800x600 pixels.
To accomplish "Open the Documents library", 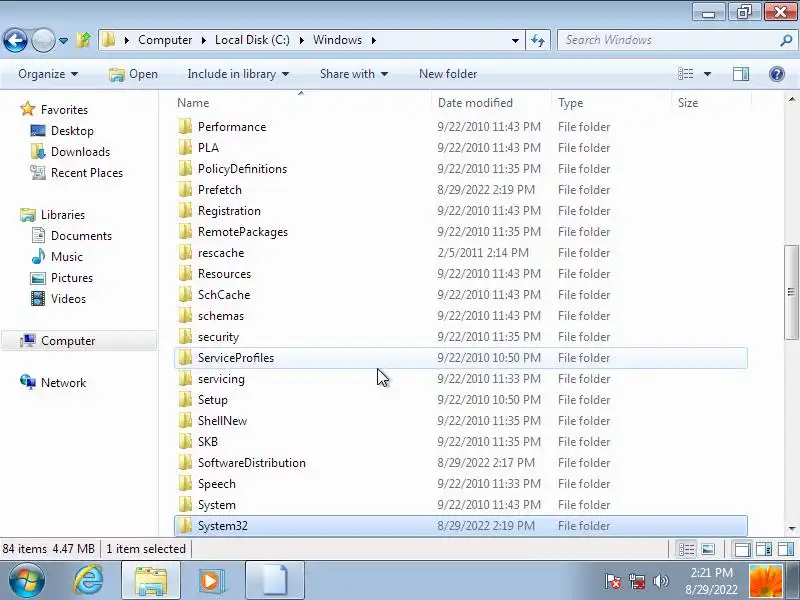I will pyautogui.click(x=71, y=236).
